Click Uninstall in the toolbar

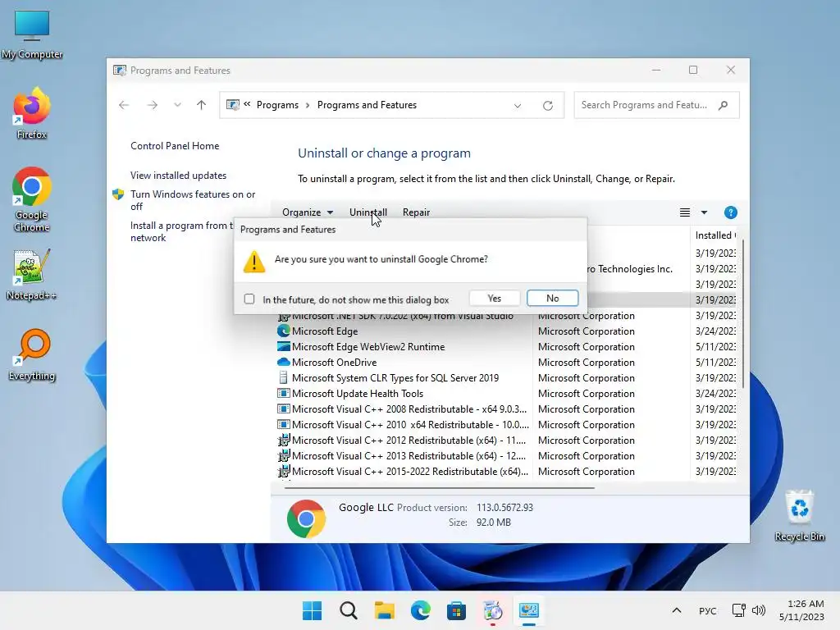coord(368,212)
